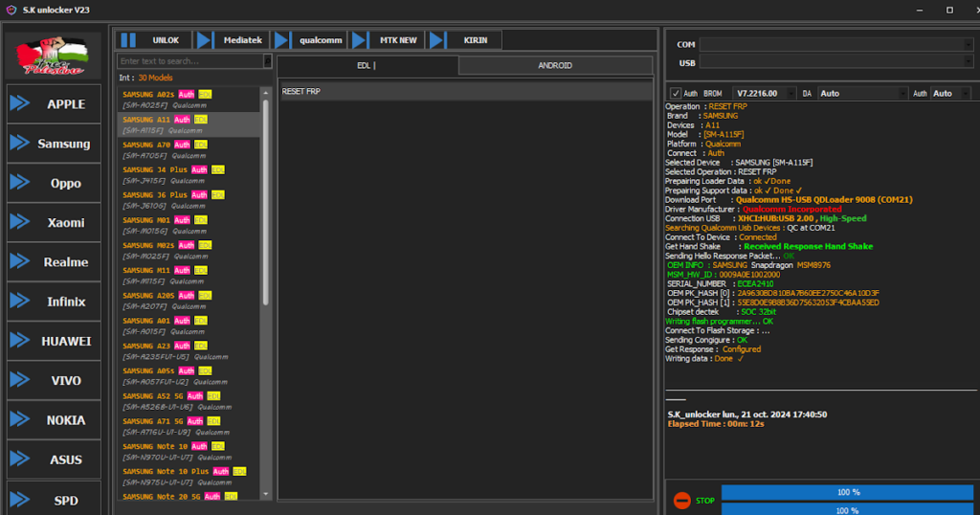Select SAMSUNG Note 10 Plus in model list
Viewport: 980px width, 515px height.
189,477
